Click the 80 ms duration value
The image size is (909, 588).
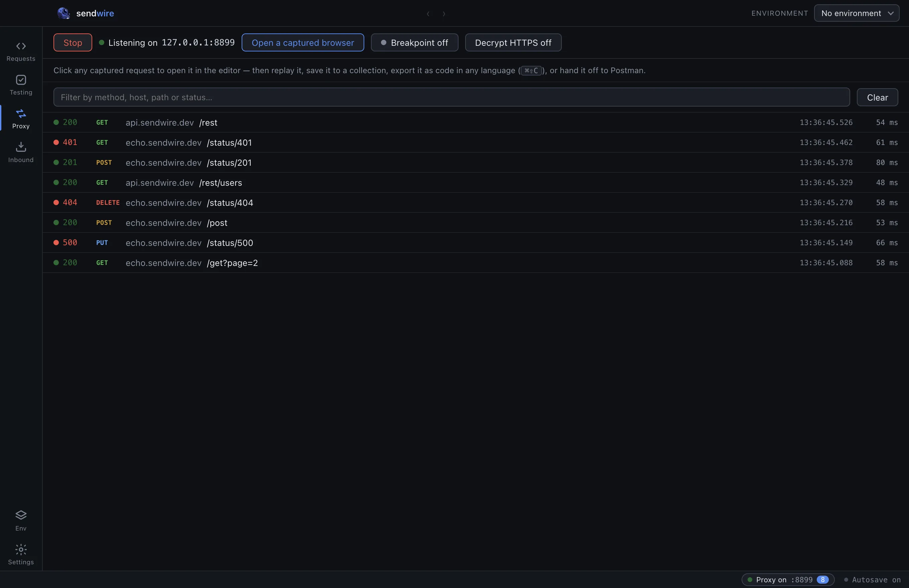887,163
